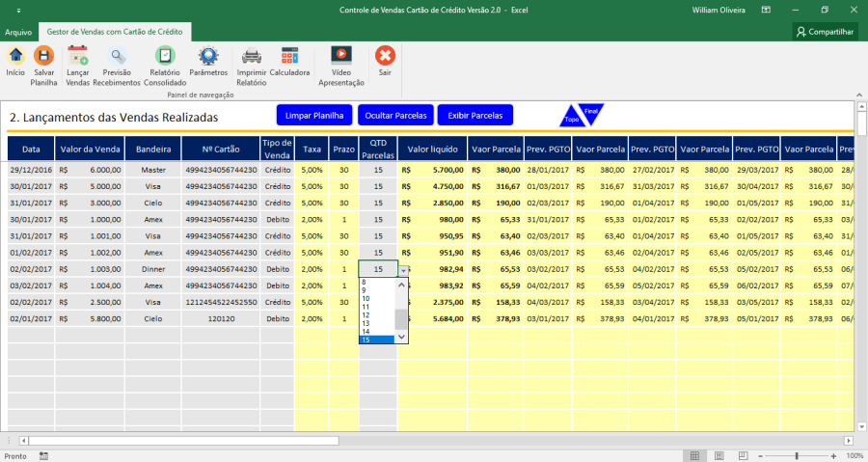
Task: Select 12 in parcelas list
Action: 376,314
